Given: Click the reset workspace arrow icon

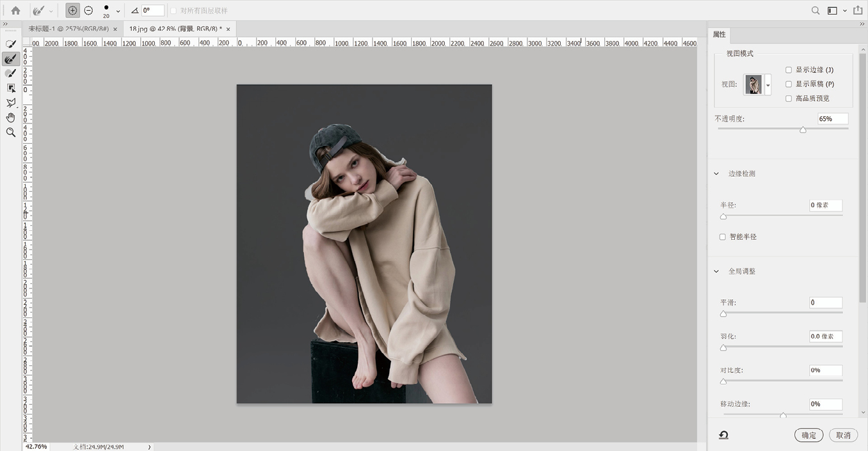Looking at the screenshot, I should (x=723, y=435).
